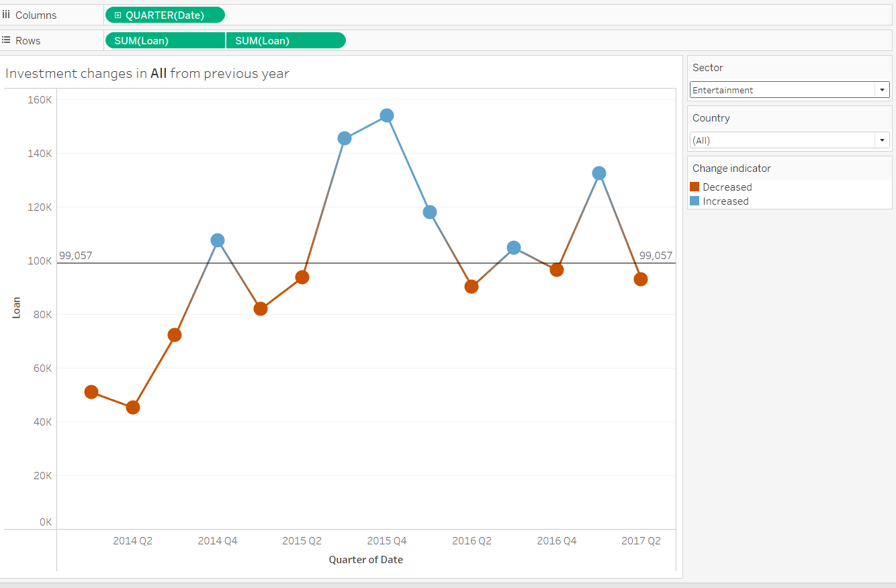Screen dimensions: 896x588
Task: Select the second SUM(Loan) pill
Action: point(286,40)
